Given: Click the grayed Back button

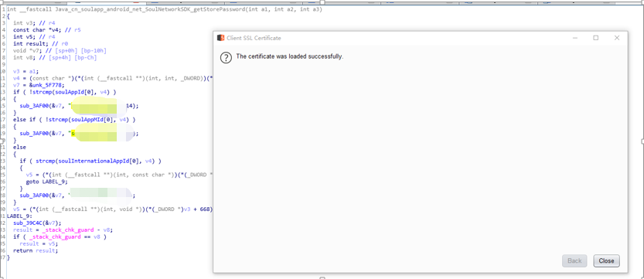Looking at the screenshot, I should tap(574, 260).
